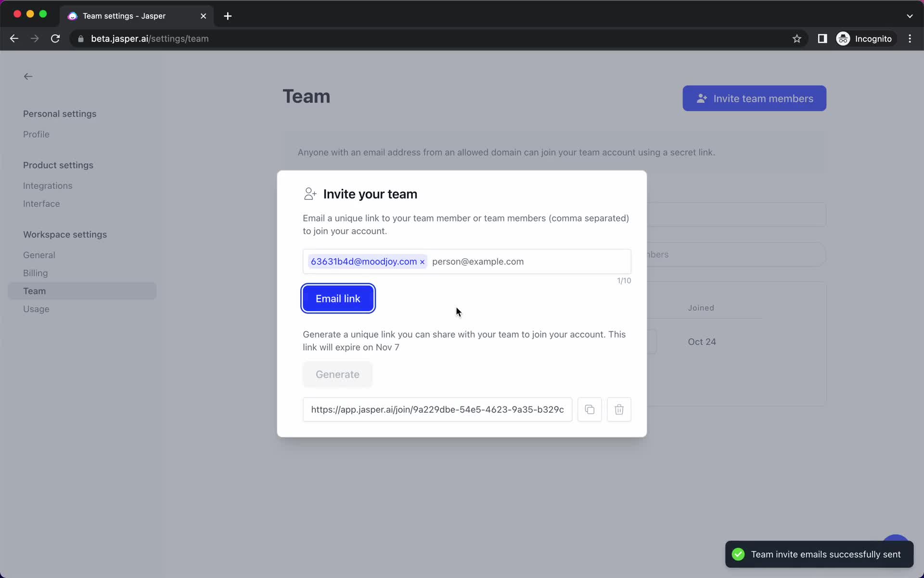924x578 pixels.
Task: Select the Usage tab in workspace settings
Action: click(37, 309)
